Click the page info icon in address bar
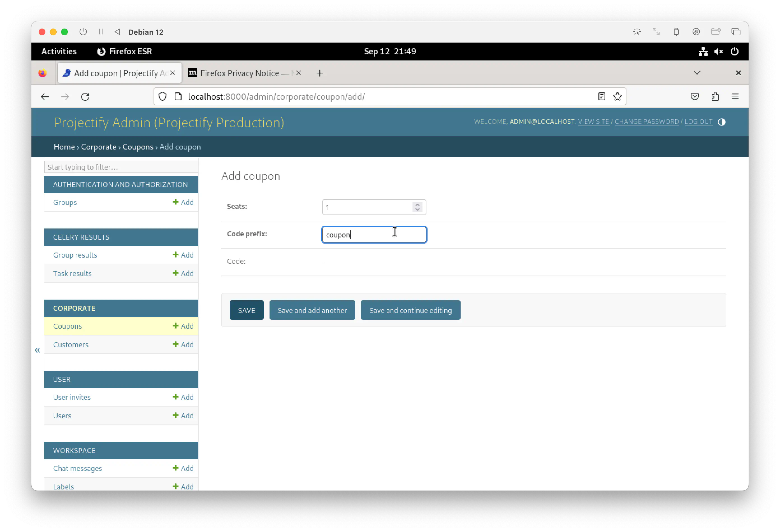Image resolution: width=780 pixels, height=532 pixels. coord(178,97)
